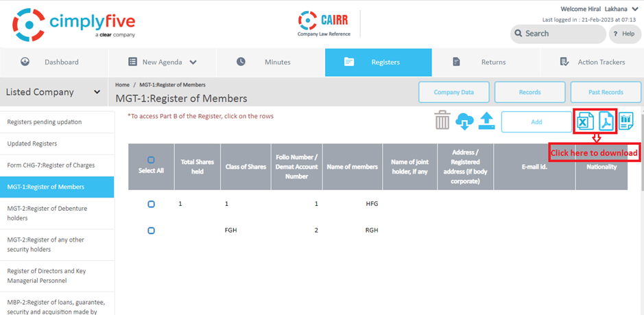Click the Help button

point(625,34)
